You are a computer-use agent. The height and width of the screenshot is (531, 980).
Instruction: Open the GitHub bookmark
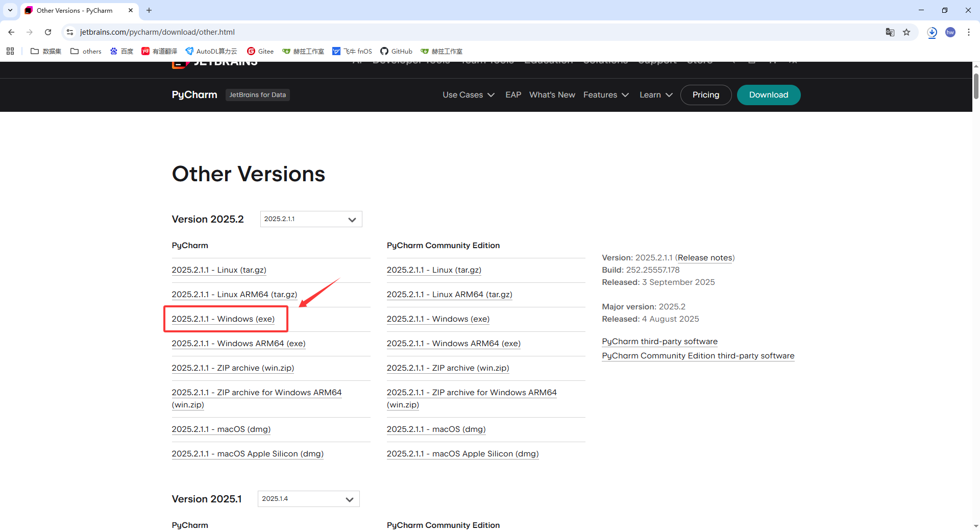[396, 51]
